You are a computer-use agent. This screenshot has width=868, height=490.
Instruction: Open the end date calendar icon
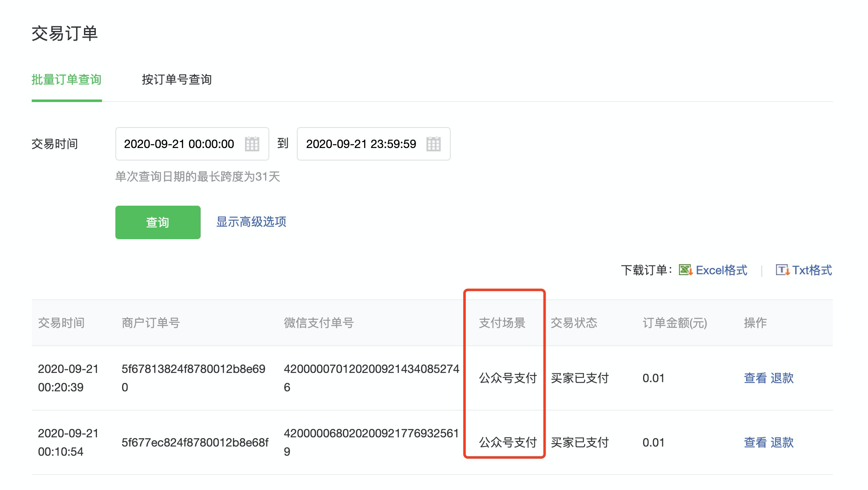433,144
